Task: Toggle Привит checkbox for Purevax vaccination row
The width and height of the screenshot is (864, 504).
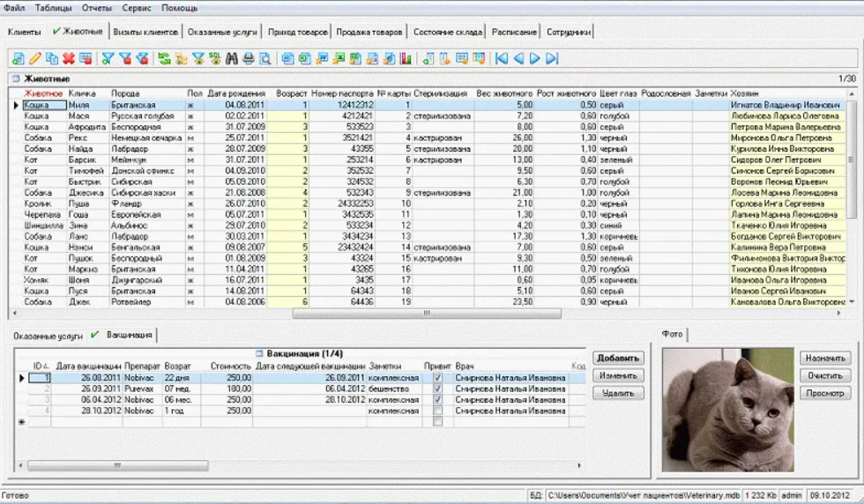Action: (437, 389)
